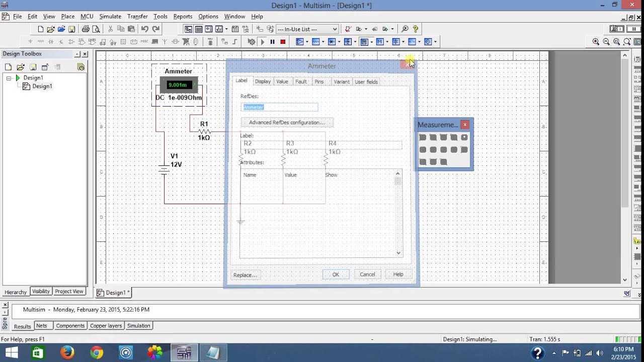Toggle the Spreadsheet View toolbar icon
This screenshot has height=362, width=644.
click(x=199, y=29)
